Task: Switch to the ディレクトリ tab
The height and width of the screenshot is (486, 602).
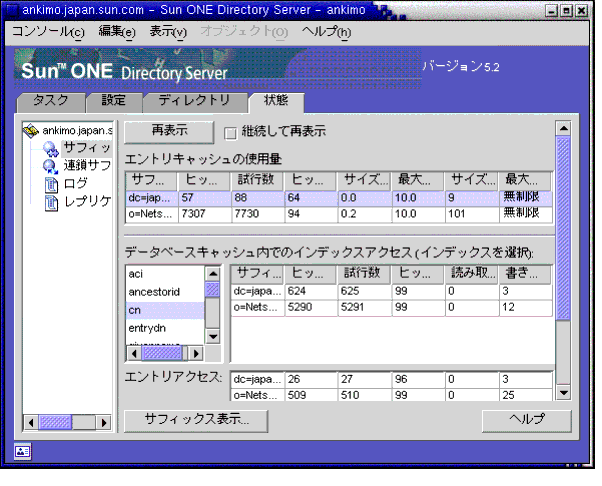Action: pos(195,102)
